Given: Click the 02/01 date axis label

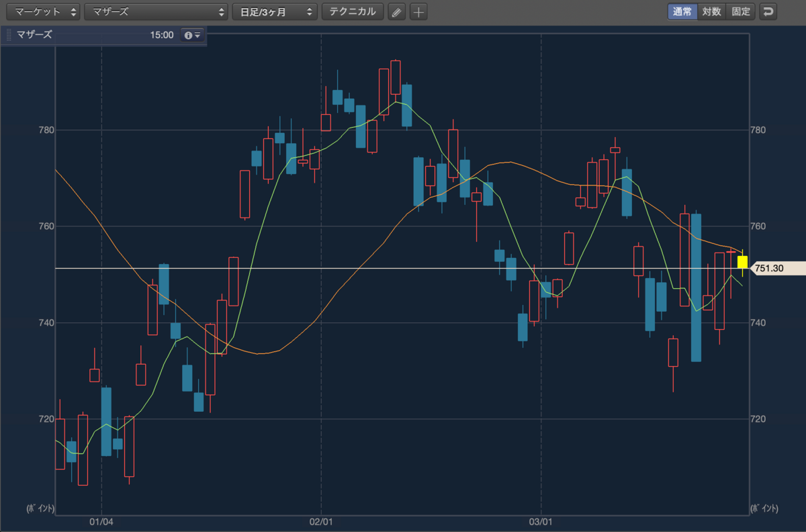Looking at the screenshot, I should click(x=321, y=521).
